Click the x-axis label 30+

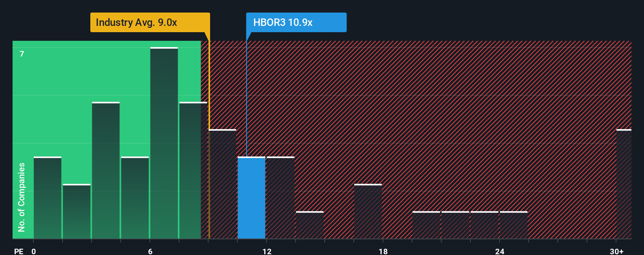click(617, 251)
